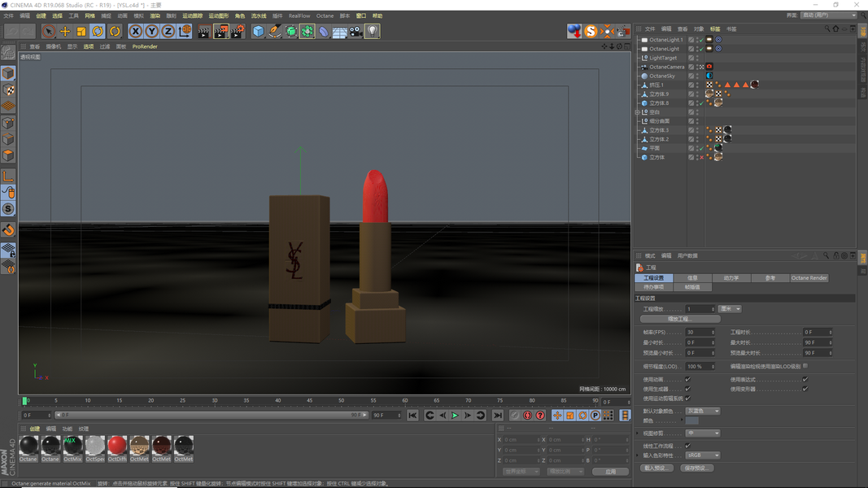Open render settings clapperboard with gear

[x=238, y=32]
